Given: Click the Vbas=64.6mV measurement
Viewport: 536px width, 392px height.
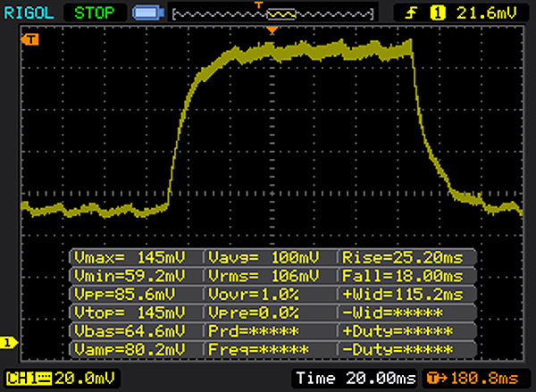Looking at the screenshot, I should point(130,331).
